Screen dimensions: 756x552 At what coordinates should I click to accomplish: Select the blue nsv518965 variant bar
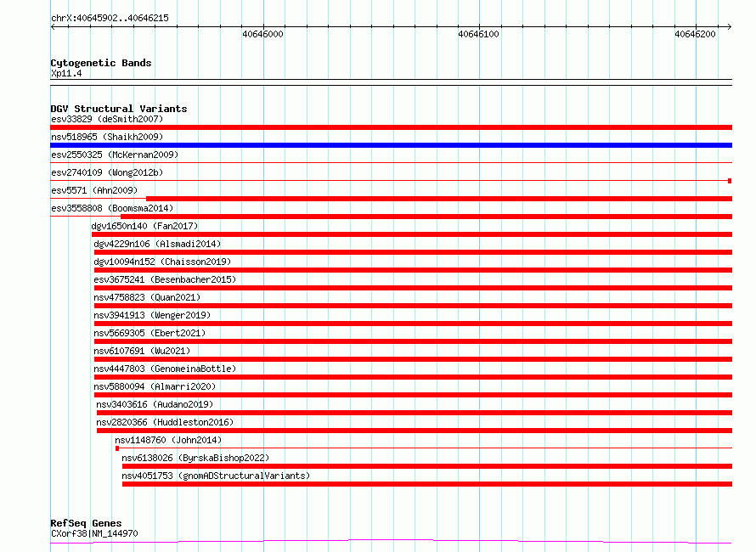click(x=391, y=145)
